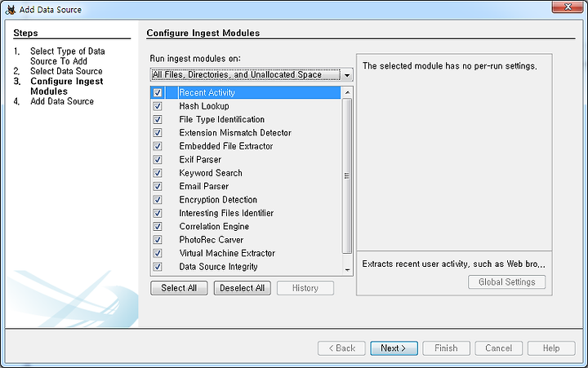Select the Exif Parser module row

click(246, 160)
